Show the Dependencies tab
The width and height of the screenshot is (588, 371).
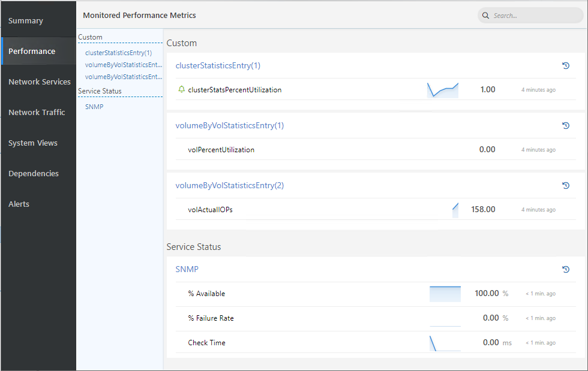38,173
